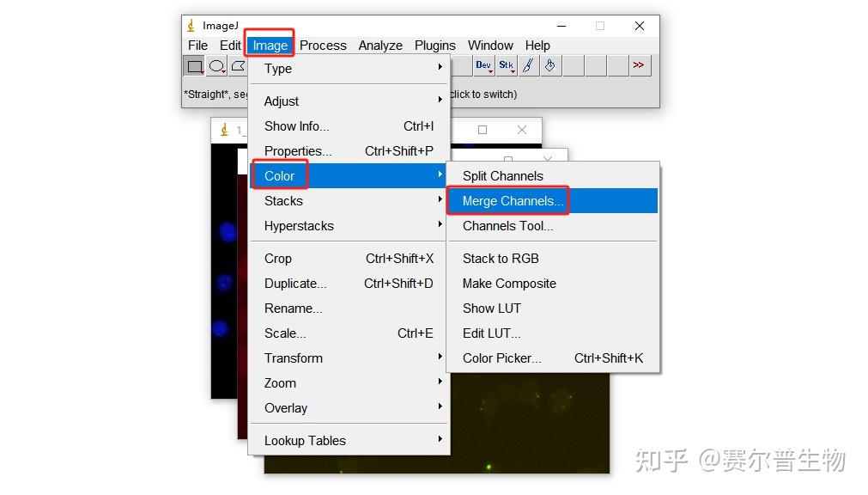Choose Stack to RGB

click(501, 258)
